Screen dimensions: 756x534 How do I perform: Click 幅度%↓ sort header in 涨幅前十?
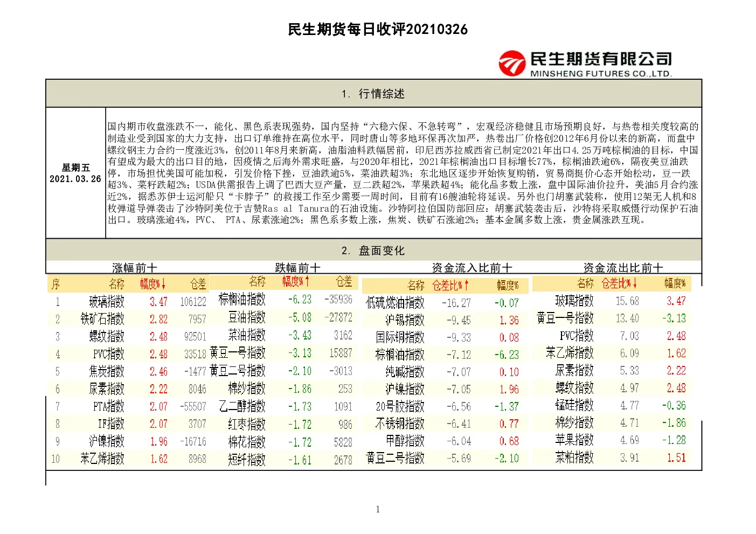(x=153, y=283)
